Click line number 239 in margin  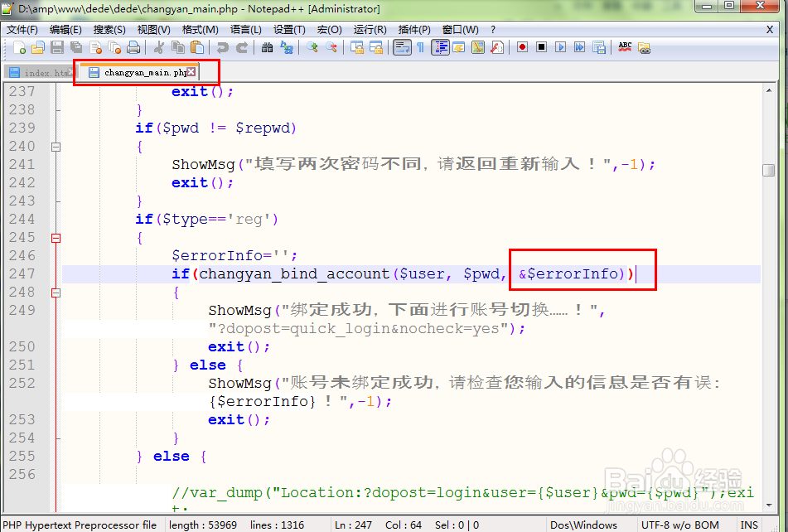tap(22, 128)
